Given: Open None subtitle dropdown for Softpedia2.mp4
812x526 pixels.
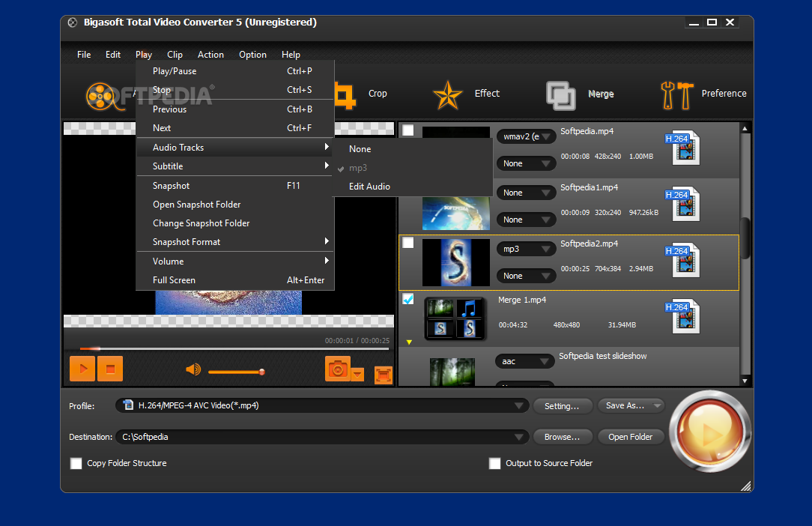Looking at the screenshot, I should [526, 276].
